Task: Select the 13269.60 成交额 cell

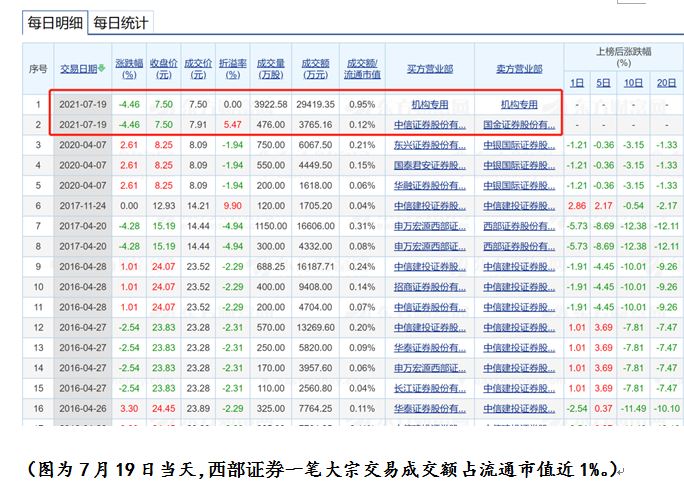Action: pyautogui.click(x=315, y=328)
